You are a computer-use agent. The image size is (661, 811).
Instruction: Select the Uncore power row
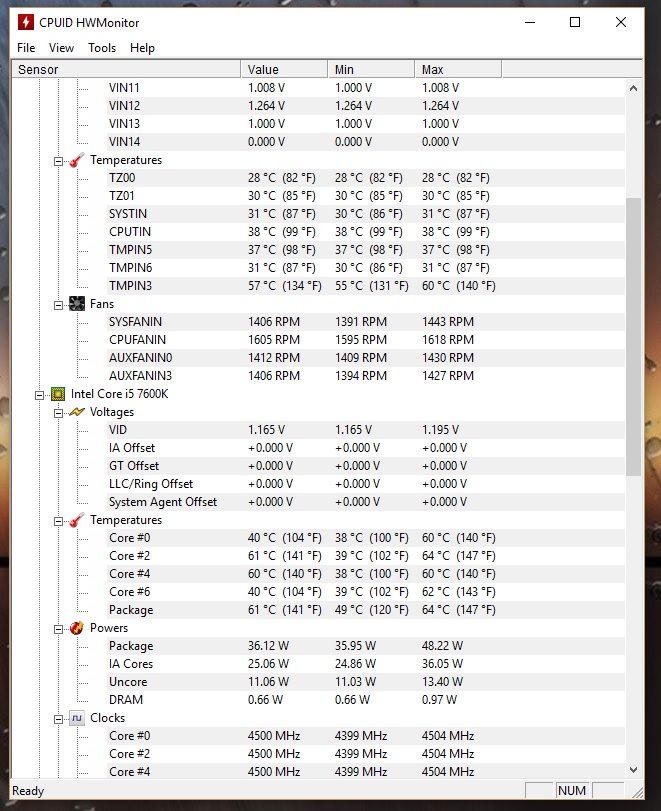[365, 682]
